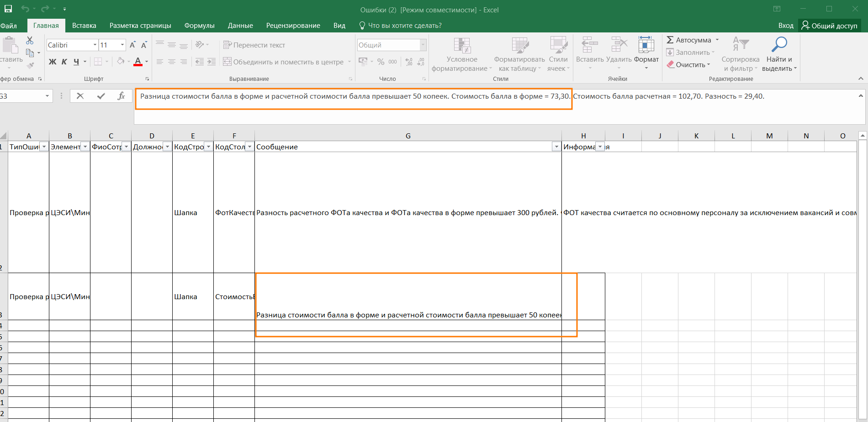Viewport: 868px width, 422px height.
Task: Click the AutoSum sigma icon
Action: tap(670, 40)
